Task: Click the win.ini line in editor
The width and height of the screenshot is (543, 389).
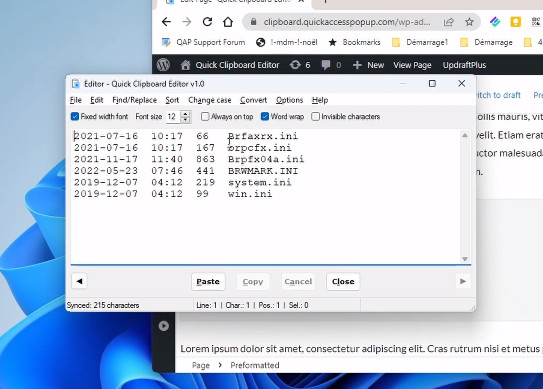Action: (x=173, y=194)
